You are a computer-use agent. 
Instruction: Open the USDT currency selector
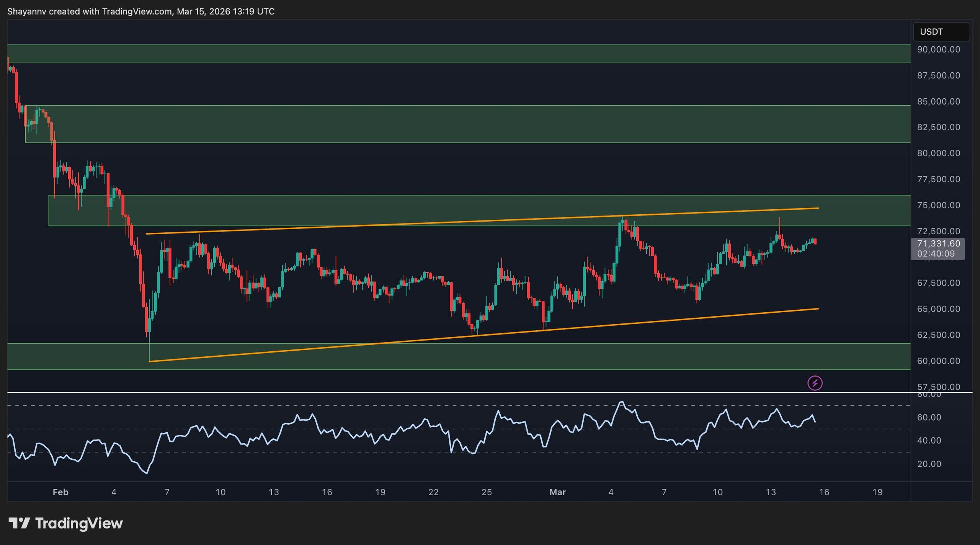pyautogui.click(x=941, y=32)
